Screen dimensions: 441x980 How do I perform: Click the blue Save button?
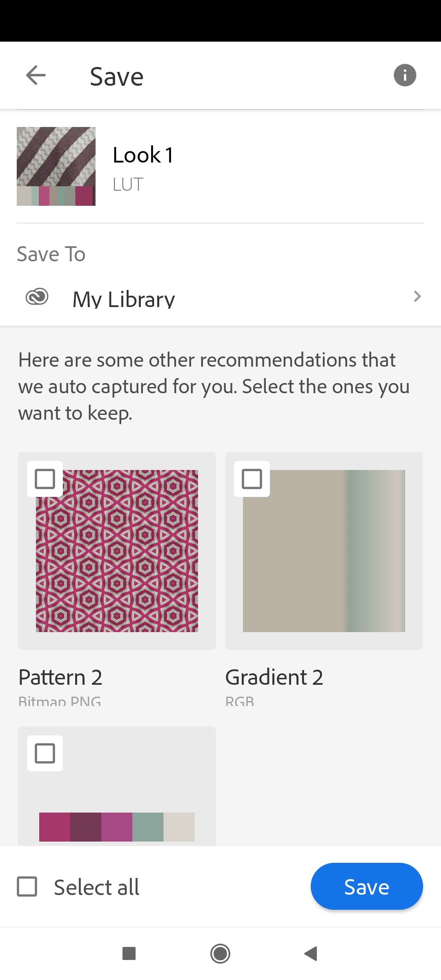pos(366,886)
